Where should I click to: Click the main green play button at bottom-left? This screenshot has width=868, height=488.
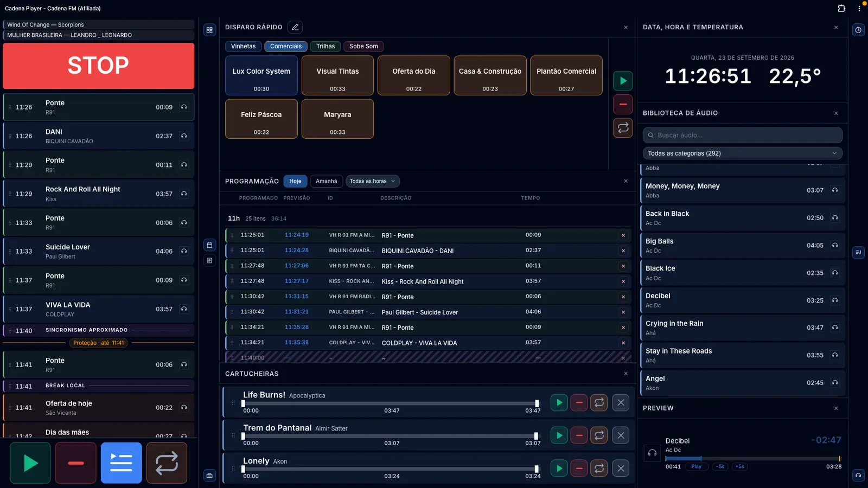tap(30, 463)
